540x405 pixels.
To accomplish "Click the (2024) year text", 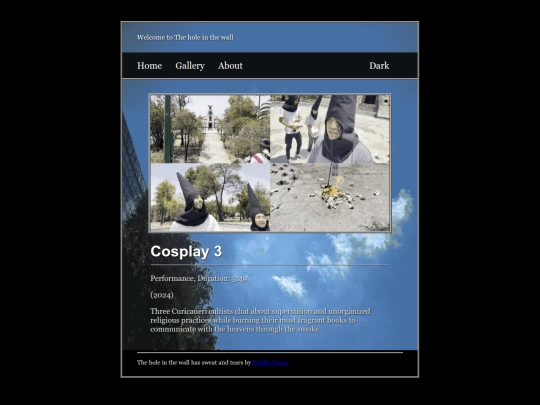I will 162,295.
